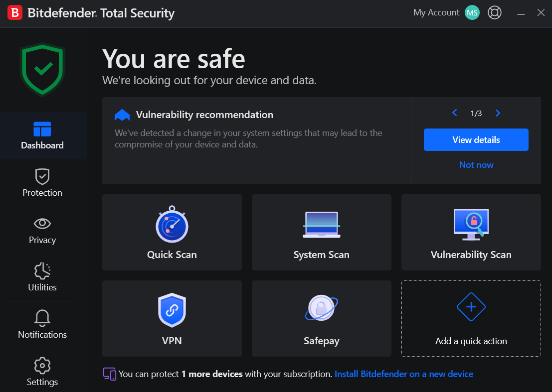Show the Notifications panel
Screen dimensions: 552x392
pos(42,324)
